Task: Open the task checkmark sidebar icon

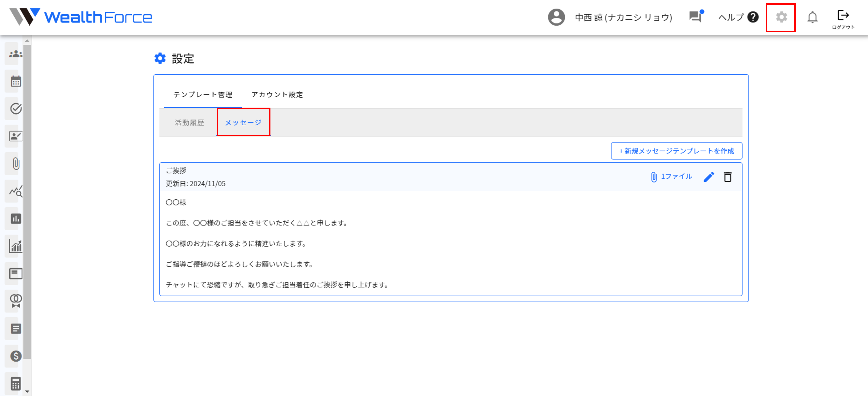Action: [16, 109]
